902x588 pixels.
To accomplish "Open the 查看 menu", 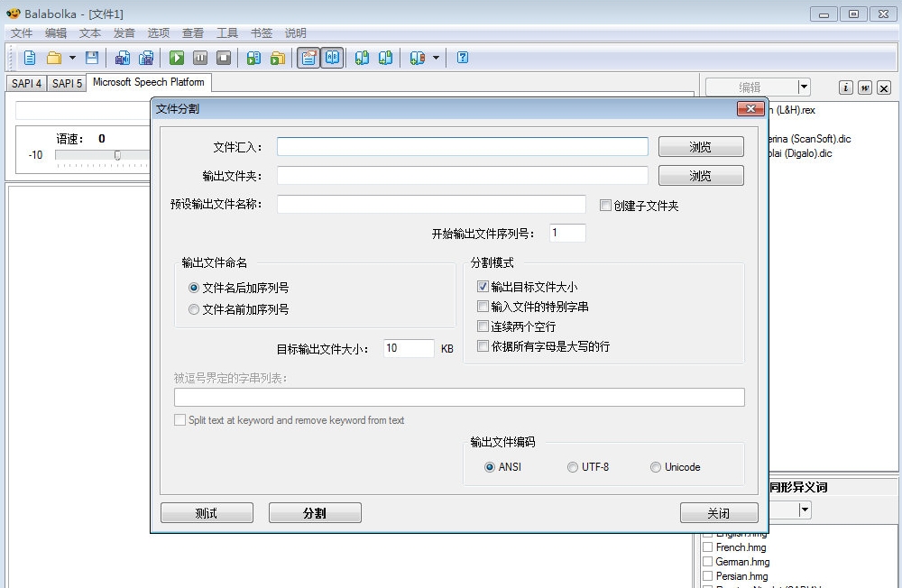I will coord(193,32).
